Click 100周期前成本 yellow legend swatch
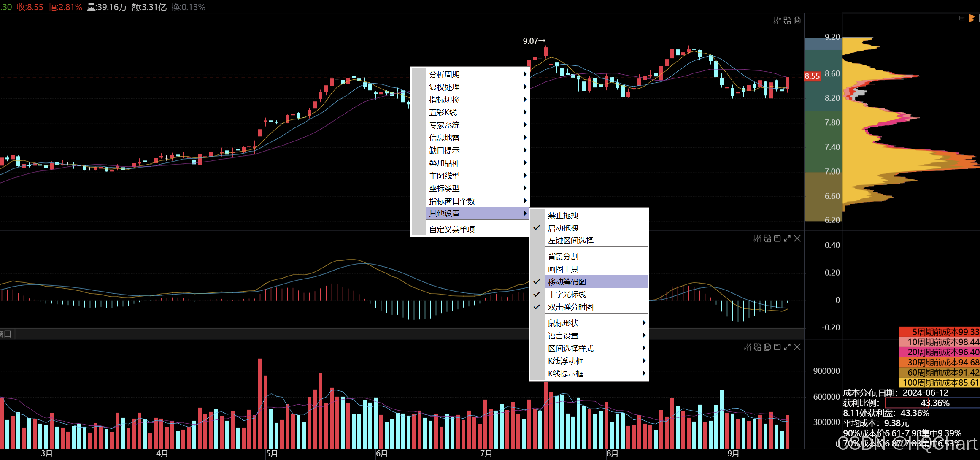The image size is (980, 460). pyautogui.click(x=940, y=382)
